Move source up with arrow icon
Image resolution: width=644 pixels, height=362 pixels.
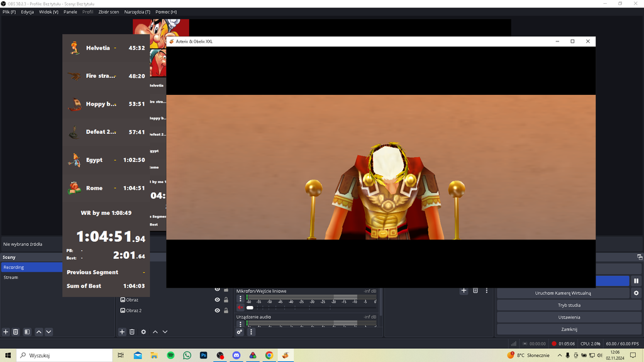point(155,332)
